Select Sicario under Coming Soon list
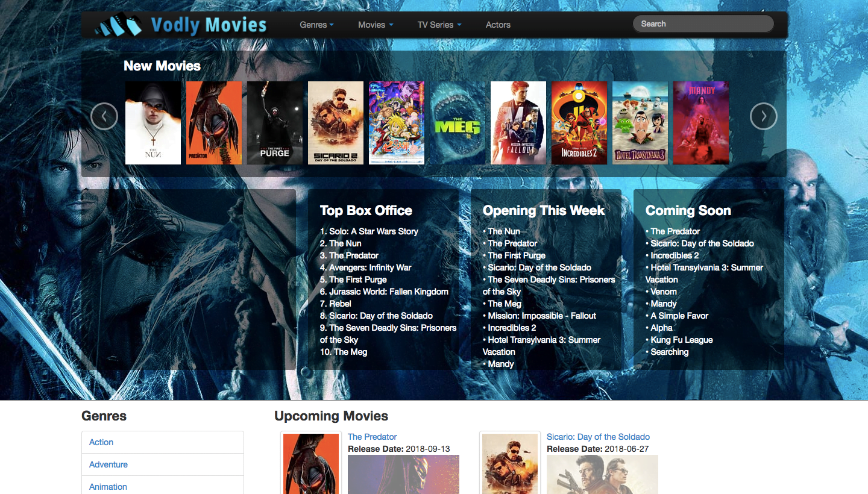The height and width of the screenshot is (494, 868). click(702, 243)
